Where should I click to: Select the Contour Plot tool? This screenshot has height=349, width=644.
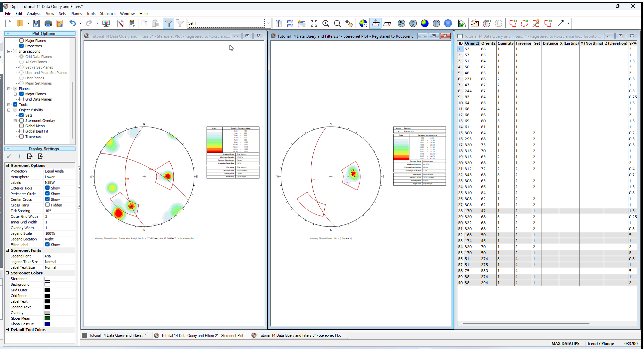(x=425, y=23)
